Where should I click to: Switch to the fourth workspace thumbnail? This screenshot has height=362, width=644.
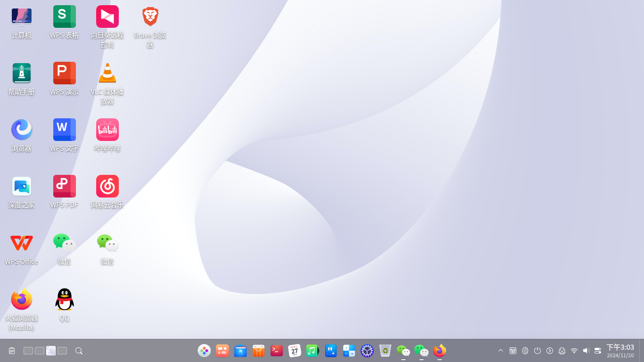[62, 351]
